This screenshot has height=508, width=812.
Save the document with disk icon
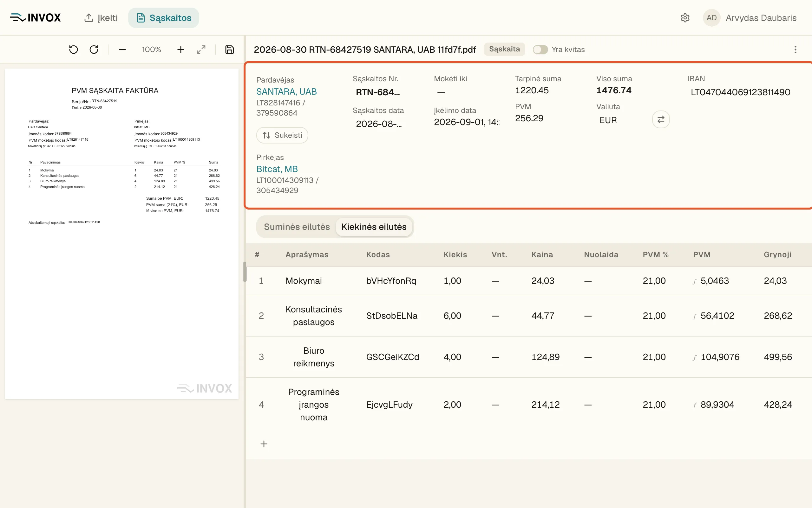230,50
